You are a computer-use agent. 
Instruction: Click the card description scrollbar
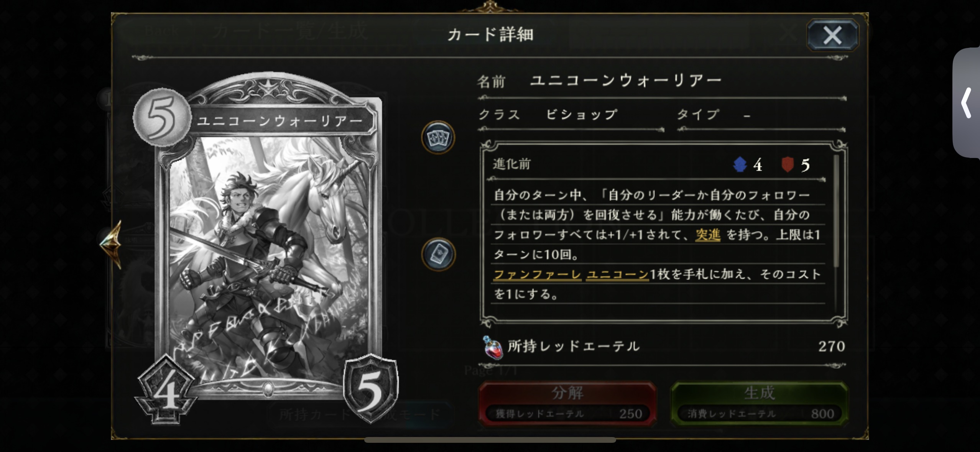pos(836,211)
